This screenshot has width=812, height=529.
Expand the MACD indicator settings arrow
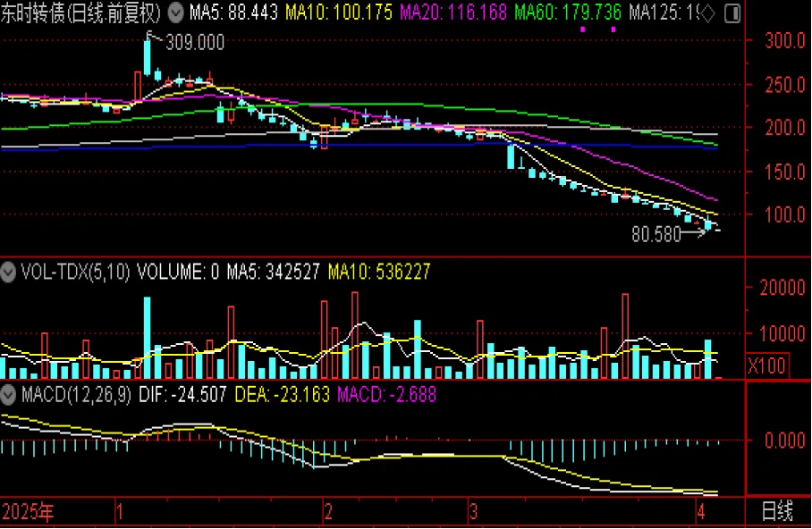point(8,395)
